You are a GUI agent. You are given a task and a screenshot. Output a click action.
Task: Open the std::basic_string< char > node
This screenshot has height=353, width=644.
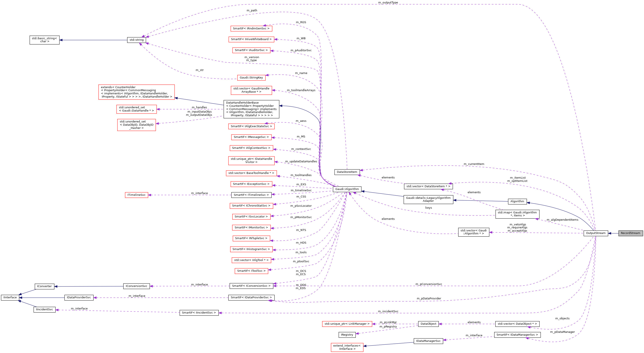pos(45,40)
